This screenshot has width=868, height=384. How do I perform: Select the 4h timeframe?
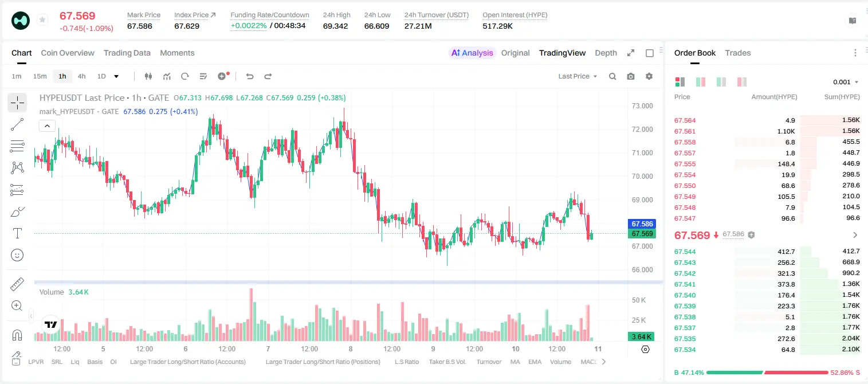82,76
